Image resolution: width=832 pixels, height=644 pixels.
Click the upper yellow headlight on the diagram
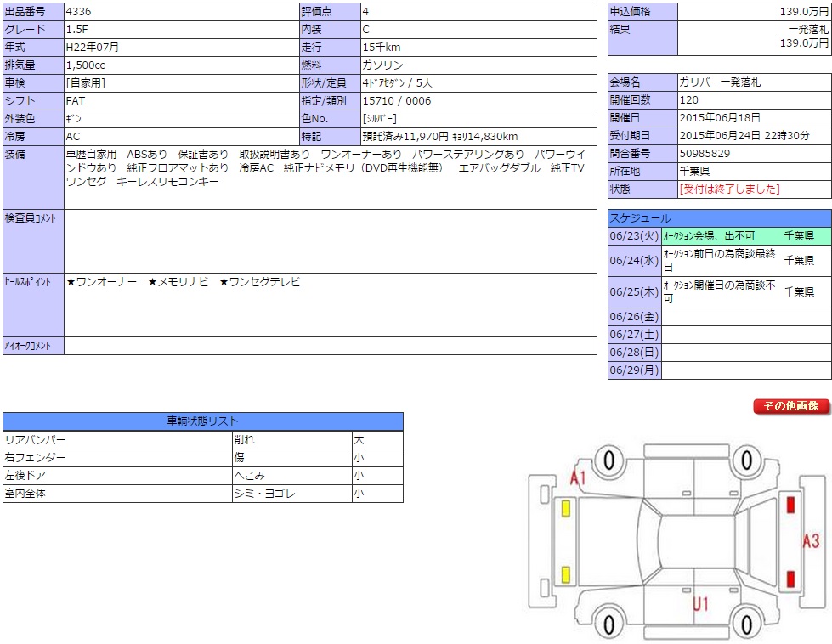[x=566, y=510]
